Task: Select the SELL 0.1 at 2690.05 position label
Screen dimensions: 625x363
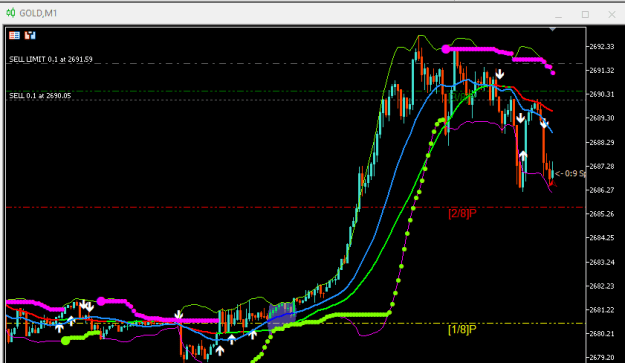Action: click(x=40, y=96)
